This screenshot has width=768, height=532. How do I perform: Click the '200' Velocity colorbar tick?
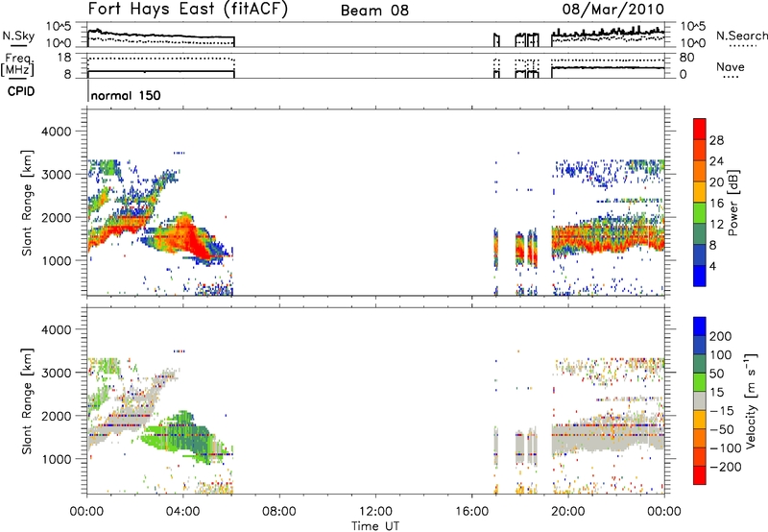pos(721,336)
